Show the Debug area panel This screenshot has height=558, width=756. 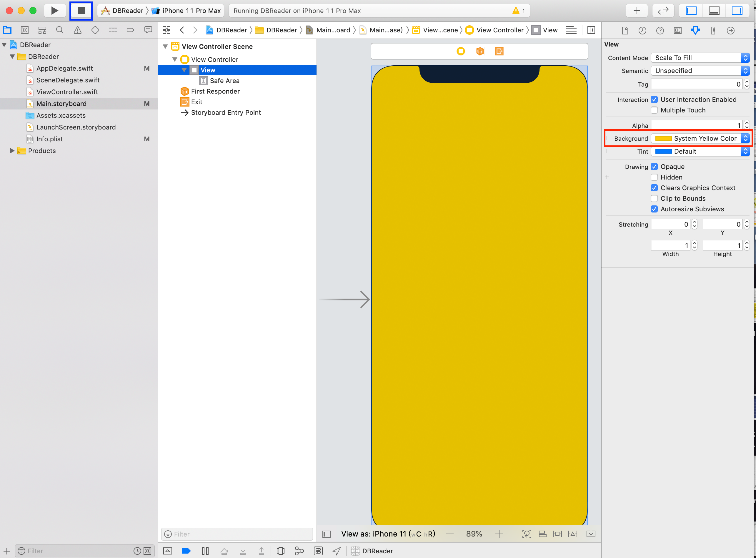tap(714, 11)
